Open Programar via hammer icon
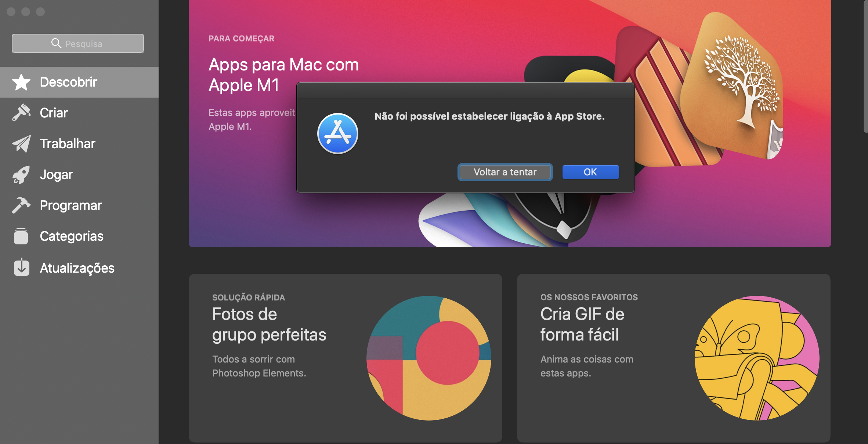Viewport: 868px width, 444px height. pyautogui.click(x=21, y=205)
